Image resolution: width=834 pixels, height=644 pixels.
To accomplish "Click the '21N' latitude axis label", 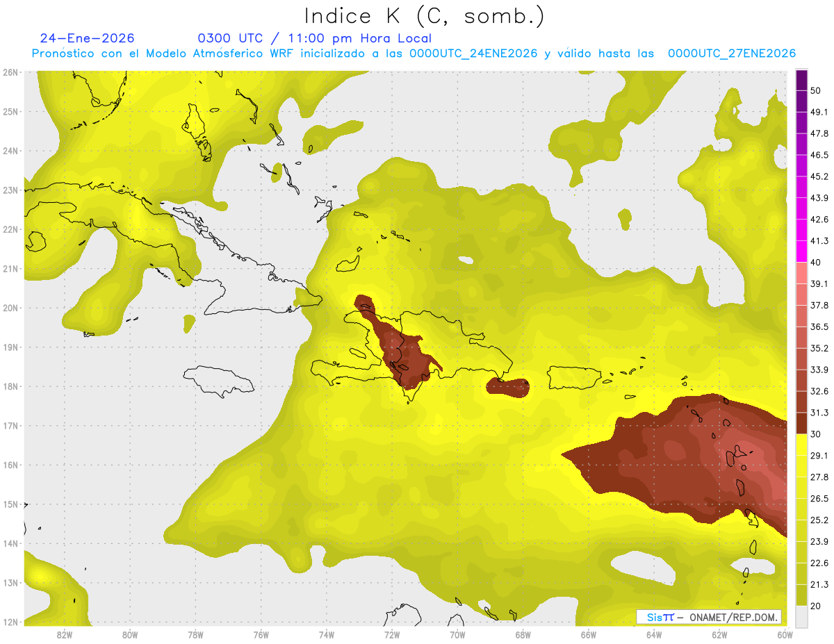I will [x=10, y=268].
